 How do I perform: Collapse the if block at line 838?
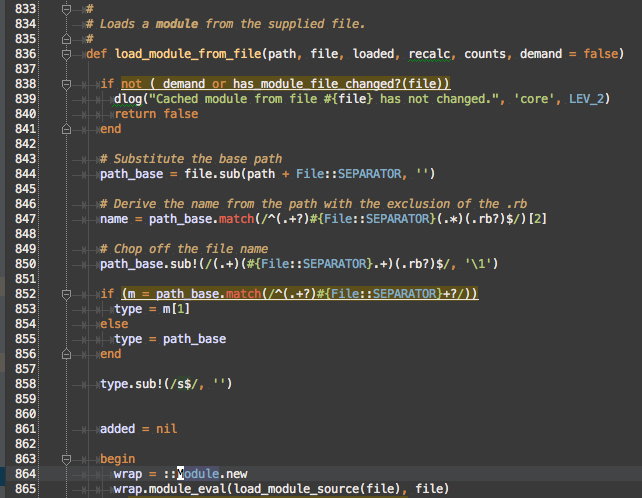[66, 84]
